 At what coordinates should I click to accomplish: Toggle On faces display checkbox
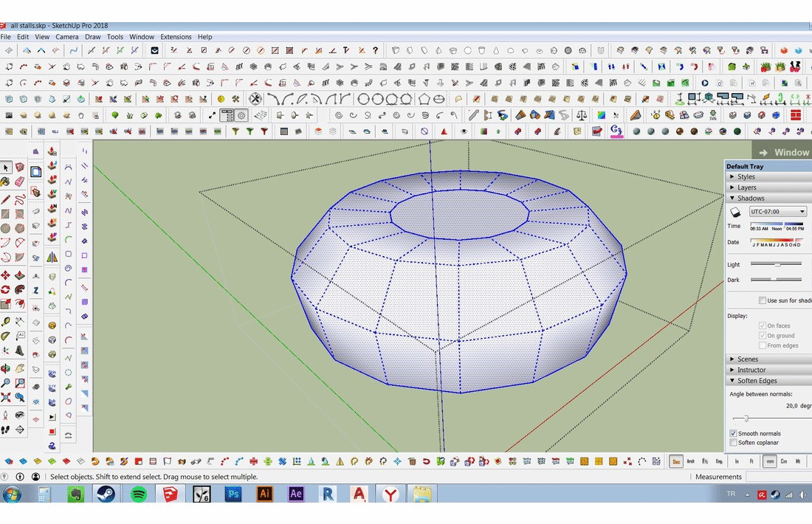point(763,325)
